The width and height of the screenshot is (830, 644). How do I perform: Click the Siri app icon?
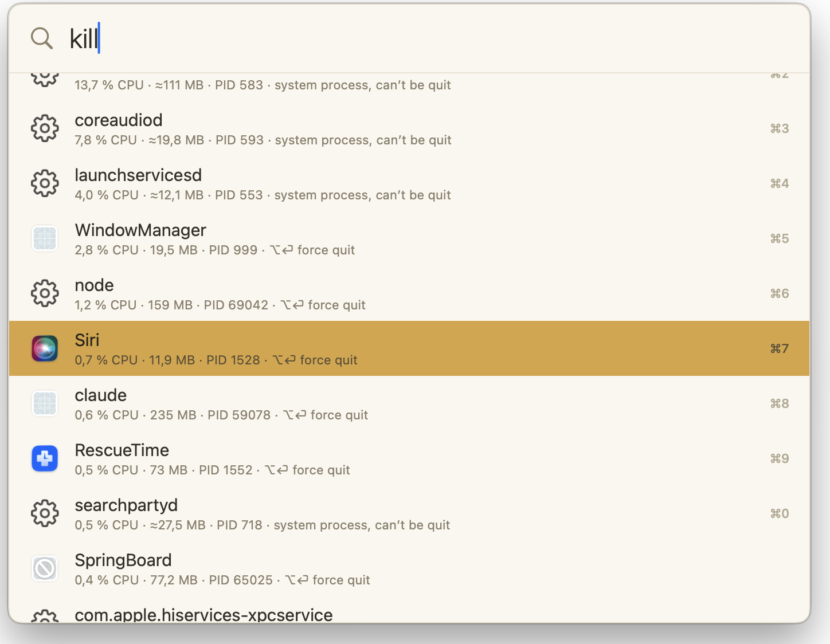45,348
